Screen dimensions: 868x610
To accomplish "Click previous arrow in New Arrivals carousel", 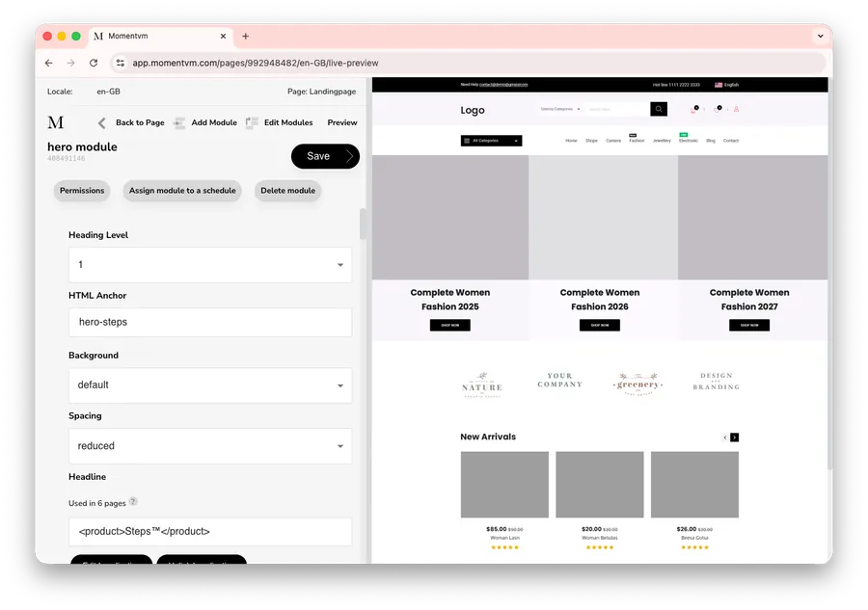I will 724,438.
